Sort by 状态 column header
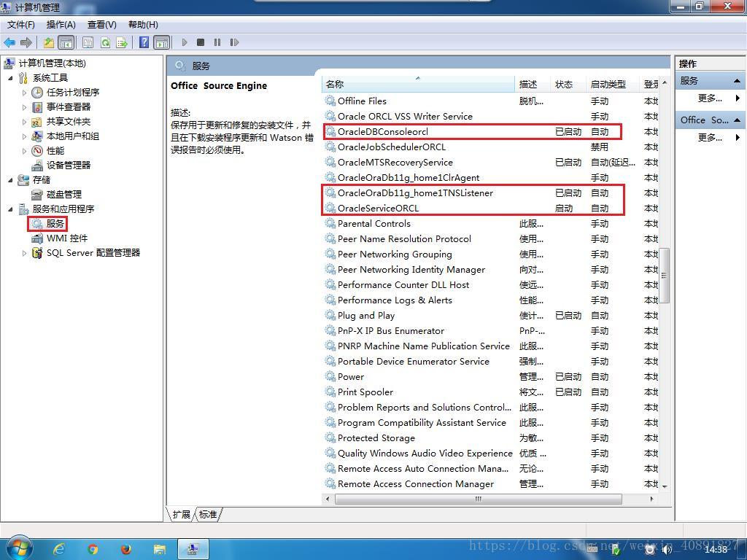The height and width of the screenshot is (560, 747). [x=568, y=85]
